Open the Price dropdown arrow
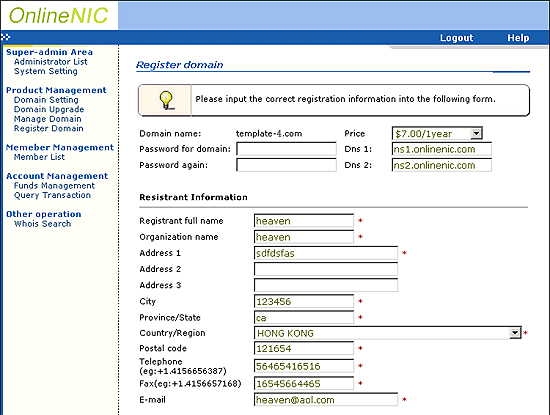 point(476,133)
